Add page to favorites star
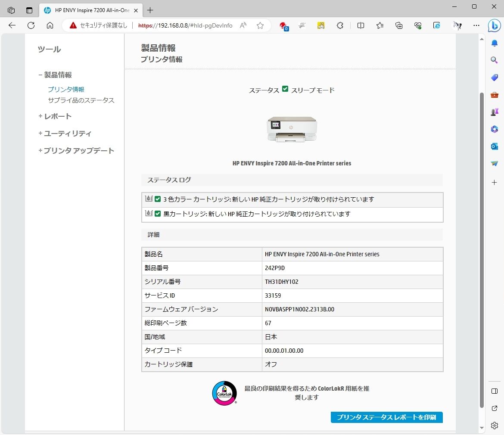 click(x=260, y=25)
